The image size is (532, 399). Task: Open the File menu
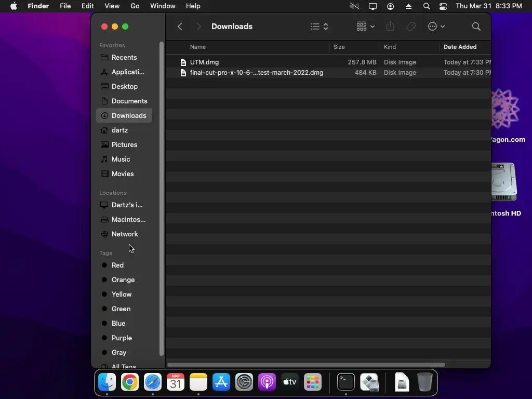point(65,6)
